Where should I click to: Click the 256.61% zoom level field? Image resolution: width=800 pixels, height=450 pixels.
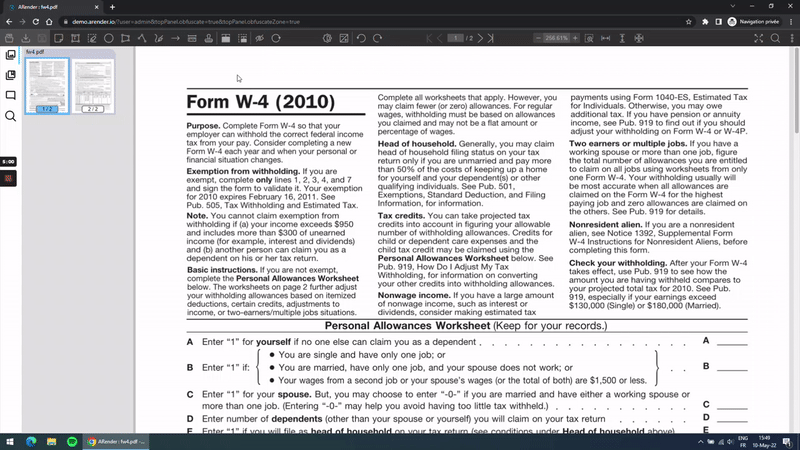[x=556, y=38]
